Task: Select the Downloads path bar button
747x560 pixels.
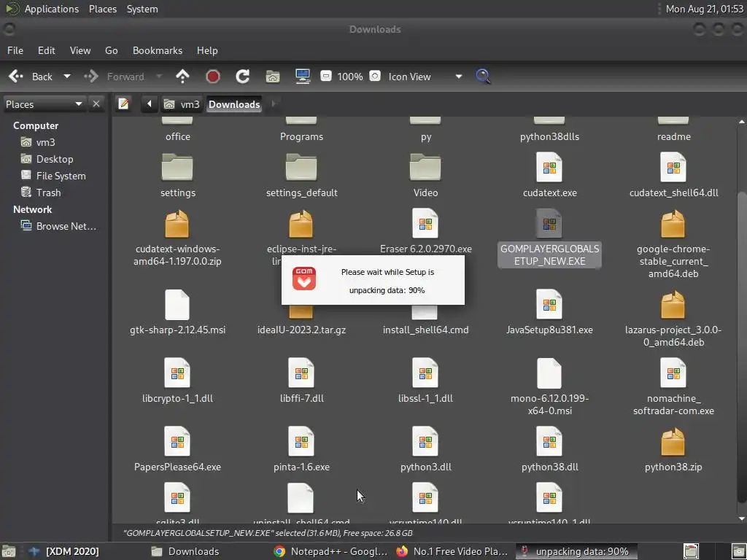Action: (x=234, y=104)
